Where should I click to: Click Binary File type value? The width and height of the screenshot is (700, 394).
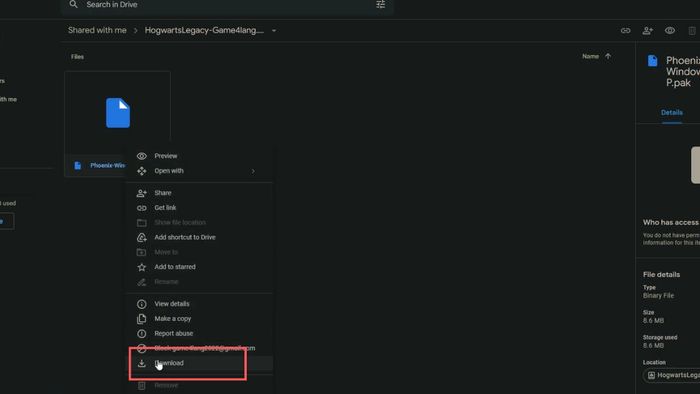coord(658,295)
